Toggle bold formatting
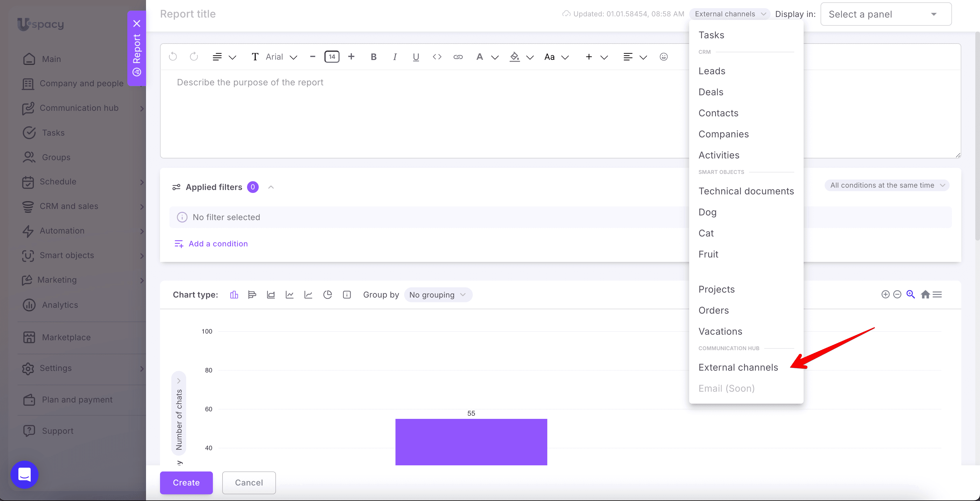980x501 pixels. pyautogui.click(x=373, y=57)
